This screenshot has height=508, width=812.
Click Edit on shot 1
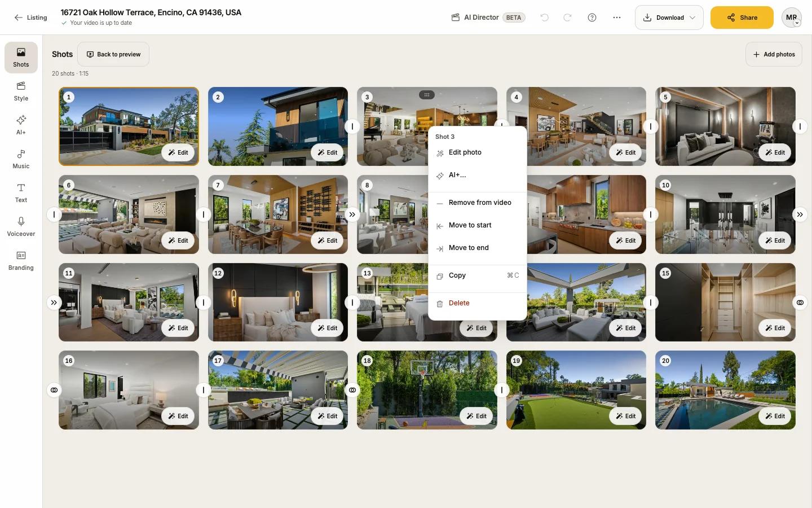point(178,152)
